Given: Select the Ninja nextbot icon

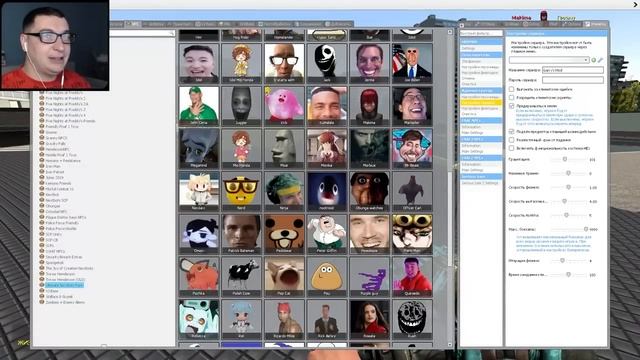Looking at the screenshot, I should [x=284, y=191].
